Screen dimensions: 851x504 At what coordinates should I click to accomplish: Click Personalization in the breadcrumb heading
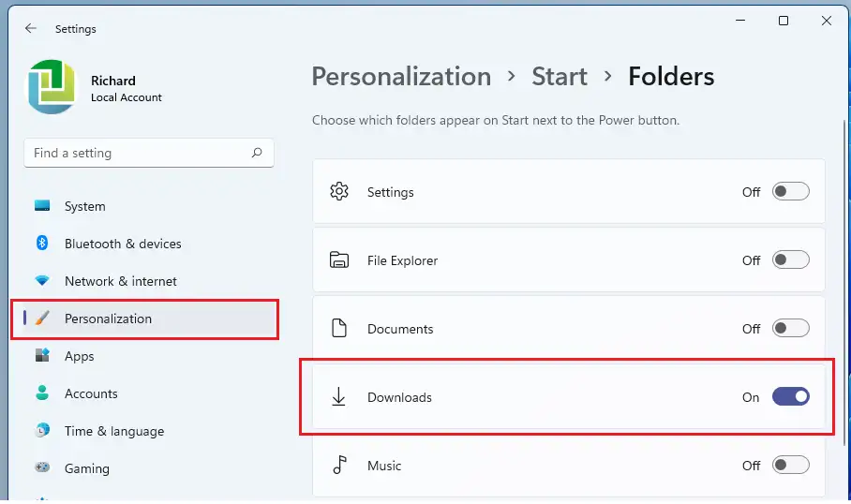tap(401, 77)
